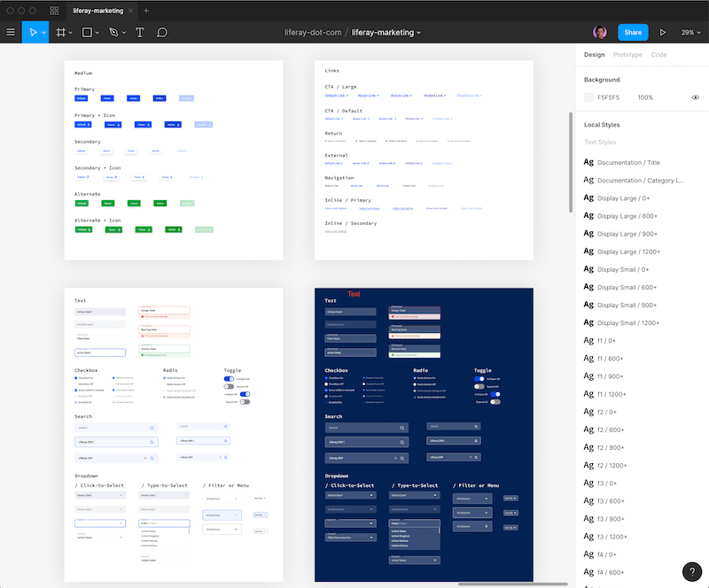The height and width of the screenshot is (588, 709).
Task: Select the Frame tool
Action: (58, 32)
